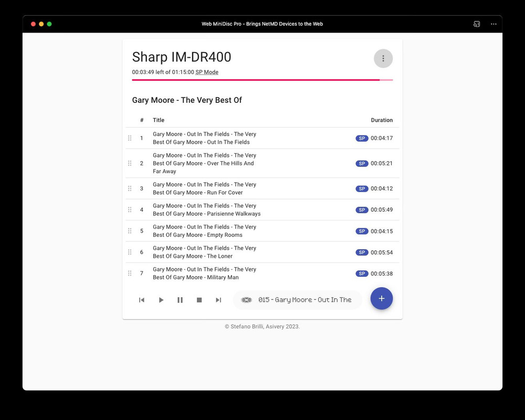Screen dimensions: 525x420
Task: Grab the drag handle for track 2
Action: (130, 163)
